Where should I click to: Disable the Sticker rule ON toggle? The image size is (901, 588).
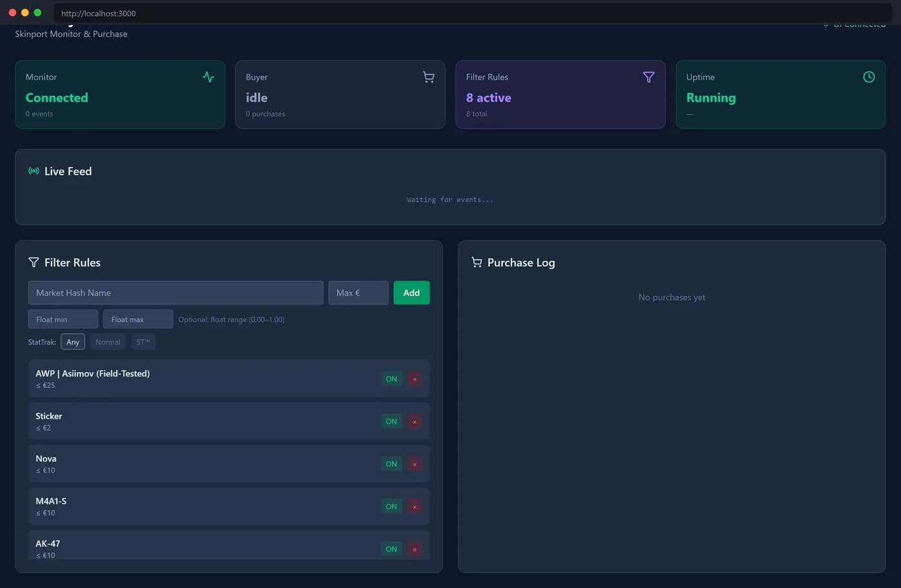pyautogui.click(x=391, y=421)
